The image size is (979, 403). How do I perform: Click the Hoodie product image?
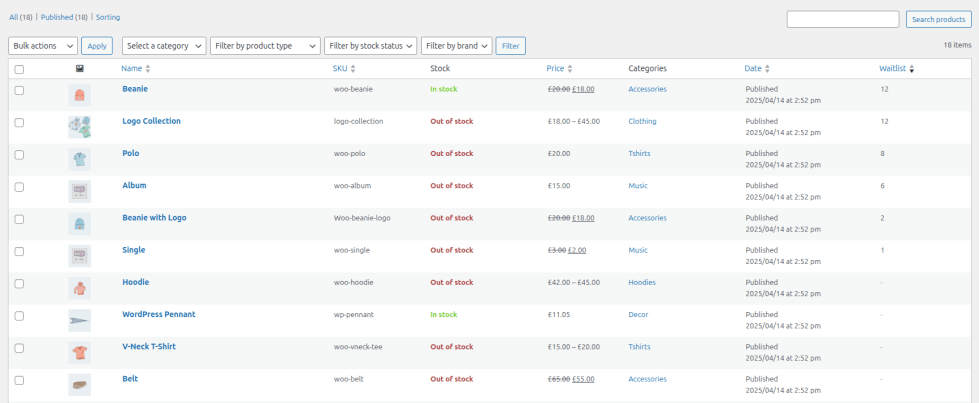80,288
